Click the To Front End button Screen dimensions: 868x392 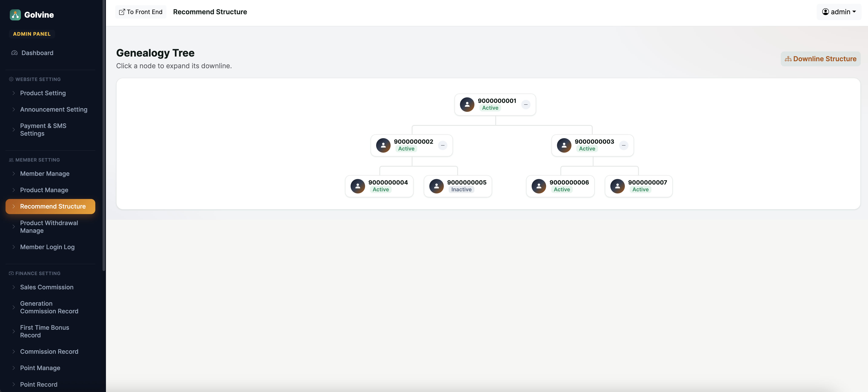tap(140, 12)
